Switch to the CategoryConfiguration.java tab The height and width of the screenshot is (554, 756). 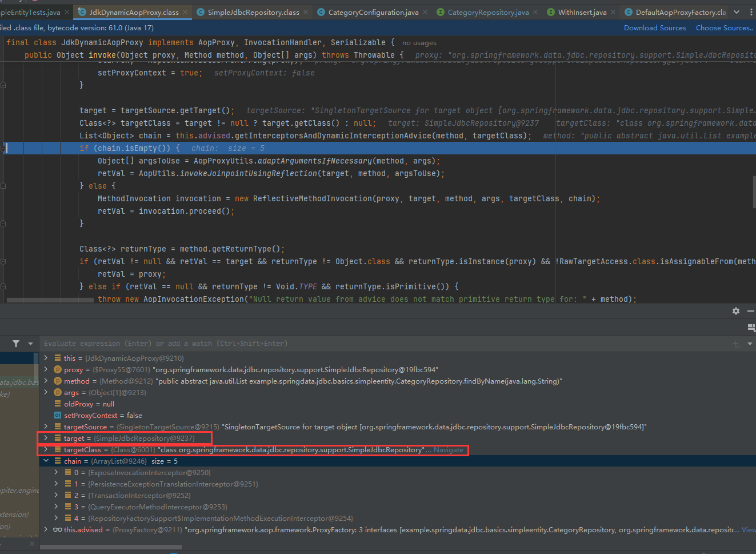(373, 12)
